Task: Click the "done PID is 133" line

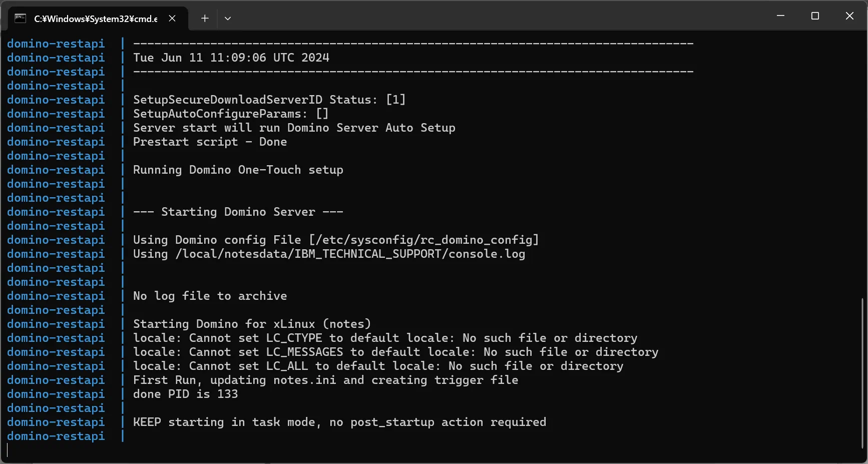Action: coord(185,394)
